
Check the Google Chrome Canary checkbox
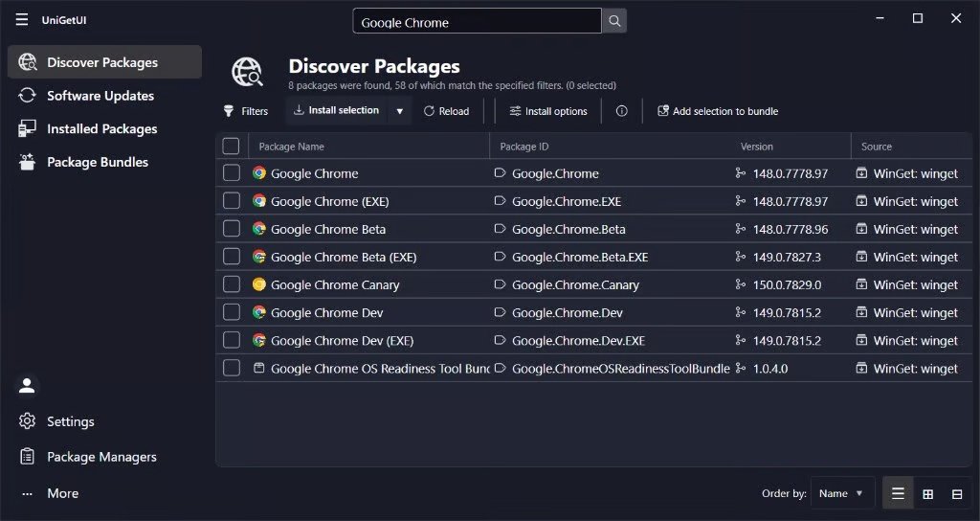232,283
